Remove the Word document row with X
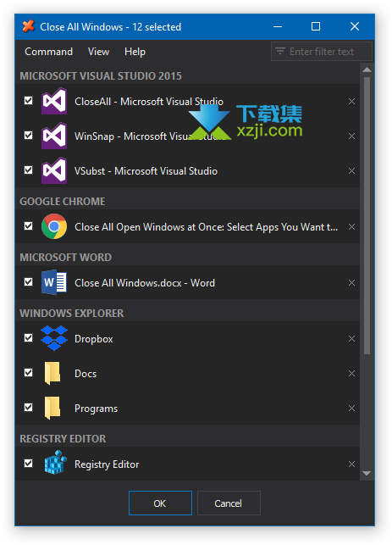Screen dimensions: 392x545 (351, 283)
